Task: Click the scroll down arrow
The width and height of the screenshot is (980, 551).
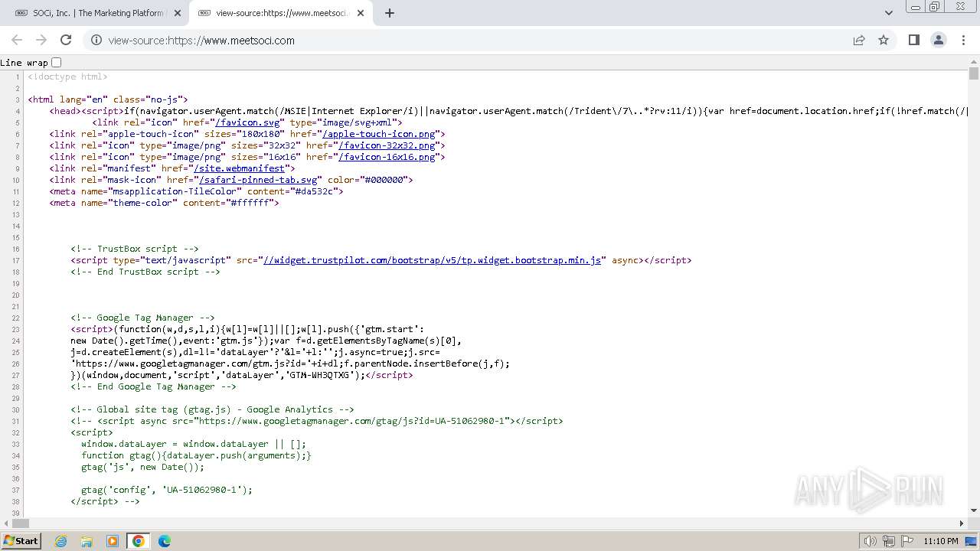Action: tap(974, 512)
